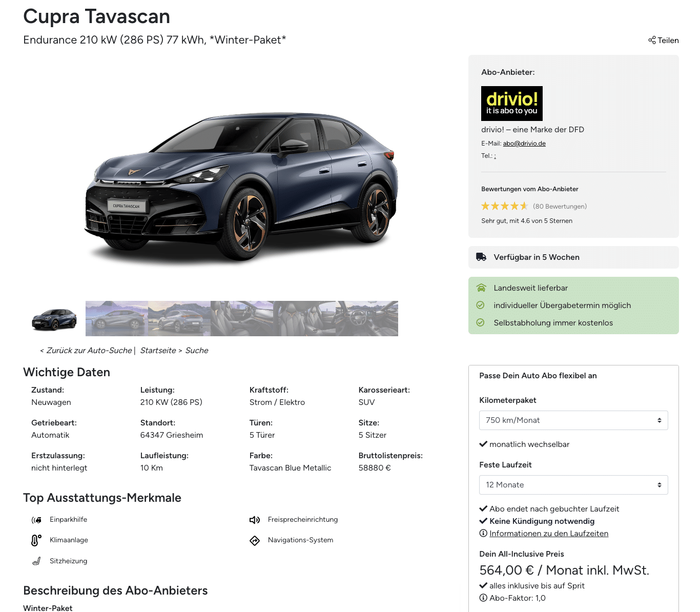The height and width of the screenshot is (612, 700).
Task: Click checkmark beside monatlich wechselbar
Action: (x=483, y=444)
